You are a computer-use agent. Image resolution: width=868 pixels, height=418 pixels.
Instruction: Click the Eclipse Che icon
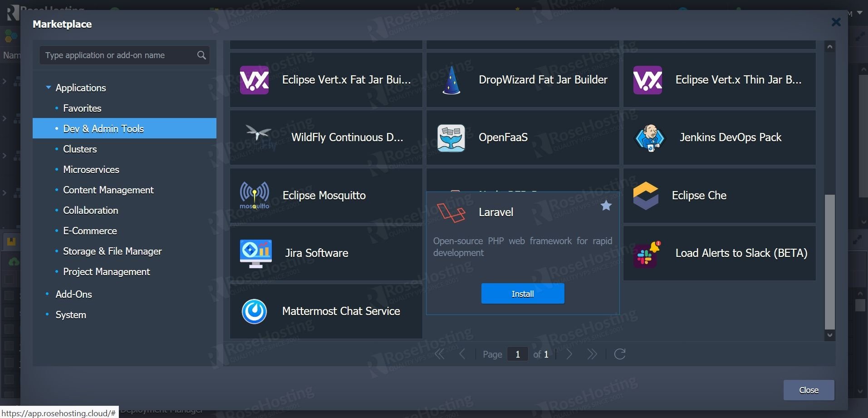[647, 195]
